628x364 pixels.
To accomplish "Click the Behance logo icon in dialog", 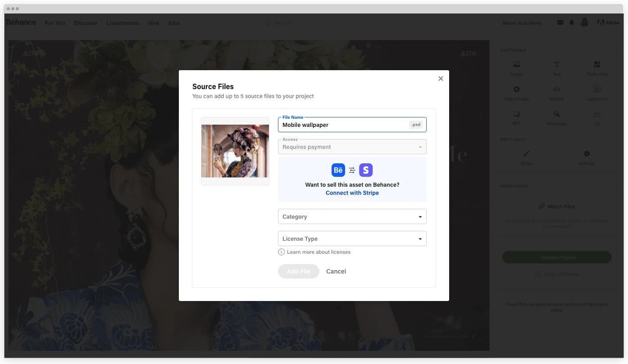I will pos(338,170).
